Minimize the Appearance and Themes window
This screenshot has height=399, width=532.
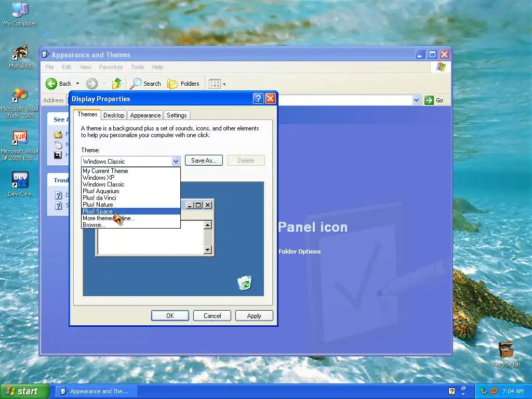coord(420,54)
